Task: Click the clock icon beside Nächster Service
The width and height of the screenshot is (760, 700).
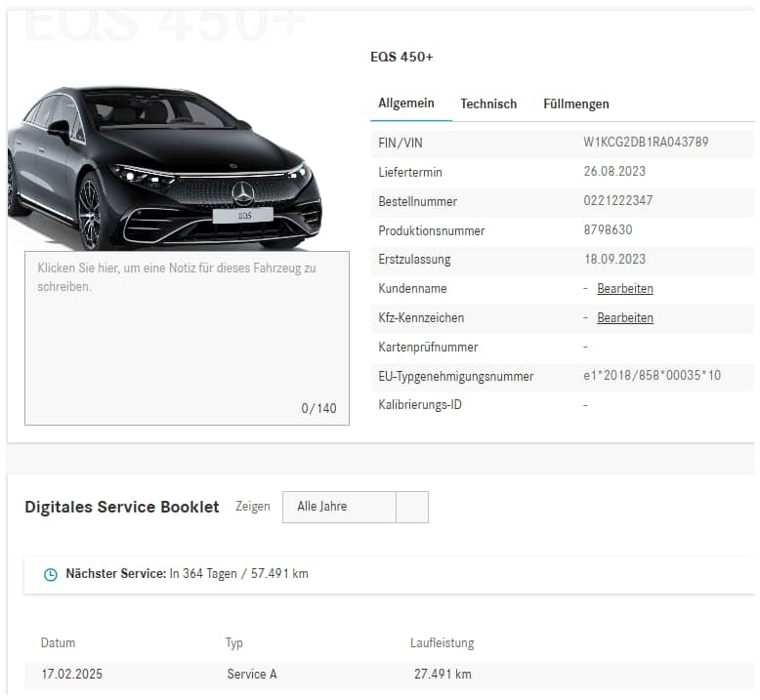Action: coord(51,574)
